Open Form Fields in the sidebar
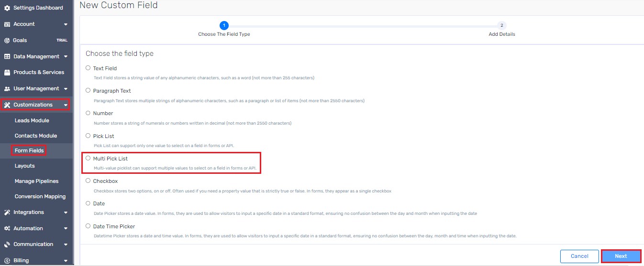This screenshot has height=266, width=644. click(29, 150)
